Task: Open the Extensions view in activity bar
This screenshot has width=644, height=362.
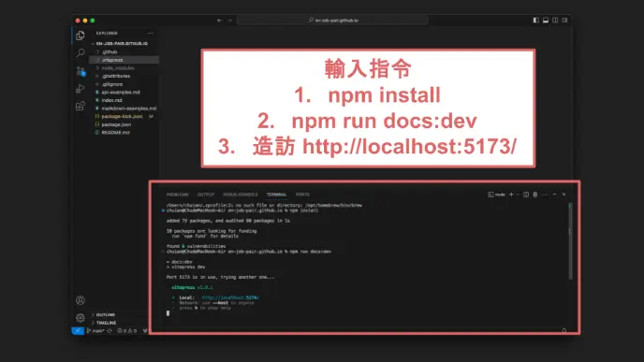Action: (x=80, y=107)
